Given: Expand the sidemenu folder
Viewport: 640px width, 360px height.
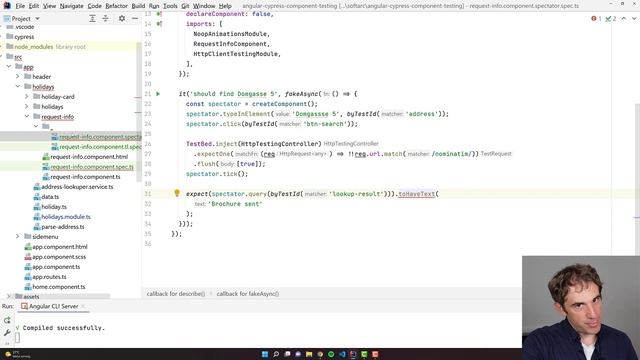Looking at the screenshot, I should [x=18, y=237].
